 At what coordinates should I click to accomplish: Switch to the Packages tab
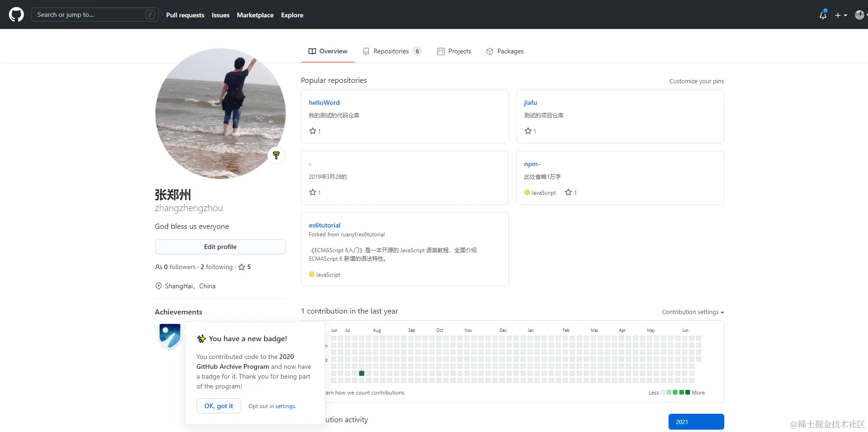click(x=505, y=51)
